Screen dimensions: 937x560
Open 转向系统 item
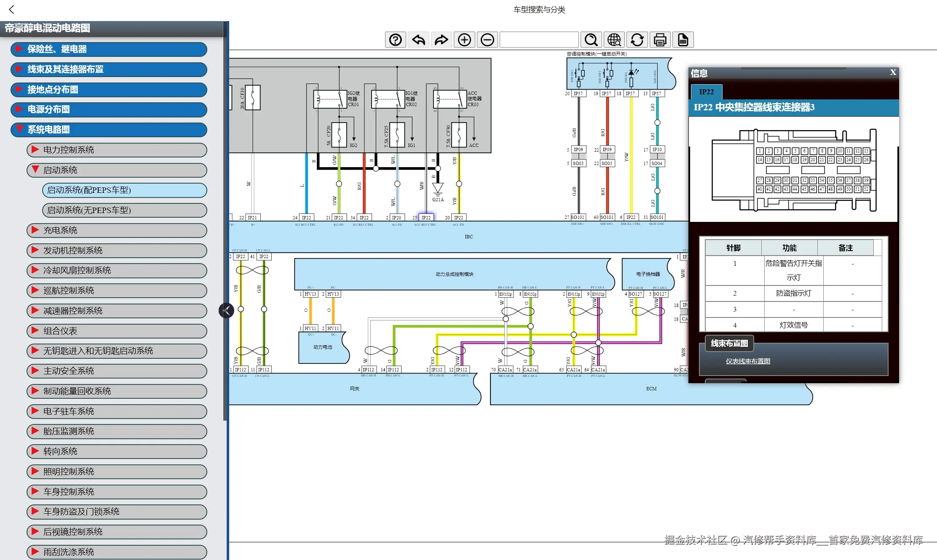coord(117,451)
